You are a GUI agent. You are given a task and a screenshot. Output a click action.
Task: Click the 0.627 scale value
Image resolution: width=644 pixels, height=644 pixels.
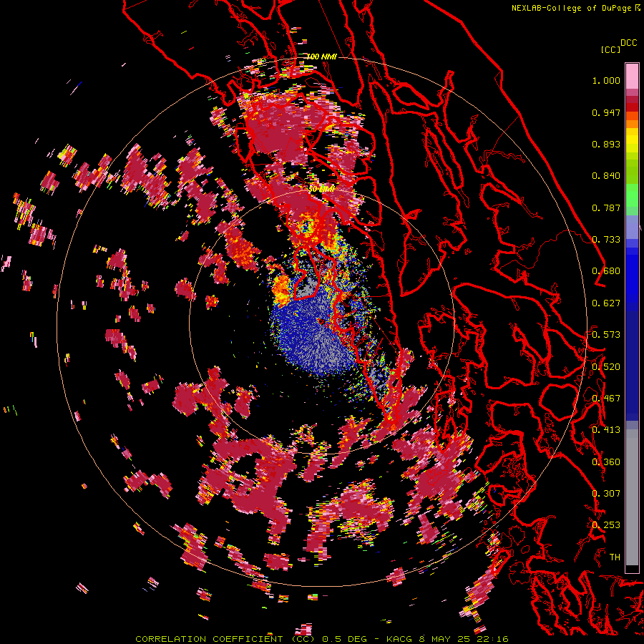click(606, 303)
